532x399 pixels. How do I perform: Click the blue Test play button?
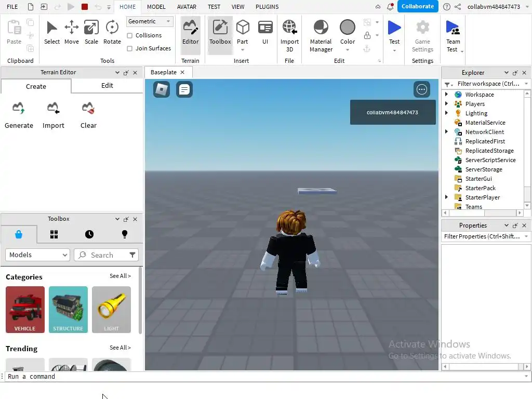(394, 28)
